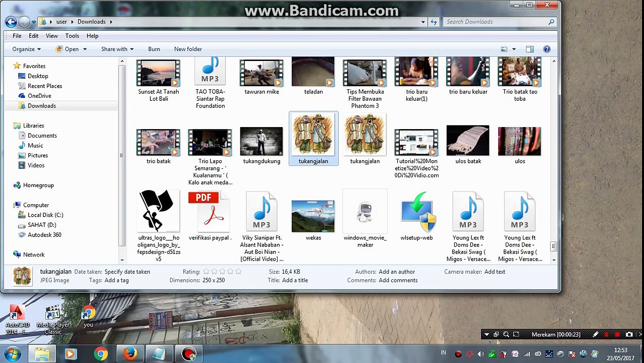Click the Forward navigation arrow

coord(24,22)
